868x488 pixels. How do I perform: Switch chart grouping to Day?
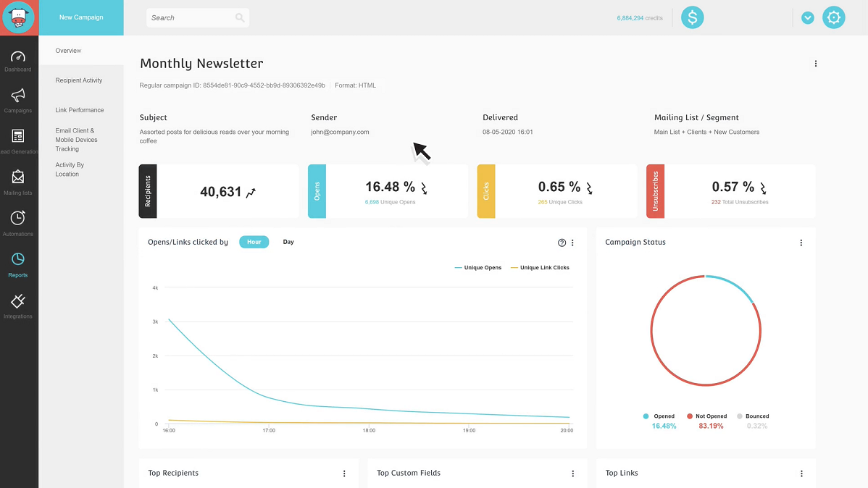[x=288, y=242]
